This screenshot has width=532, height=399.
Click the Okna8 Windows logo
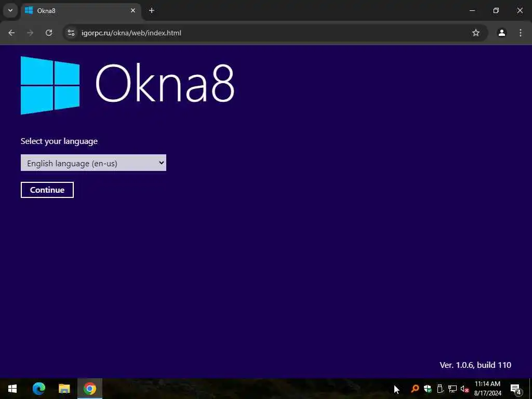50,86
